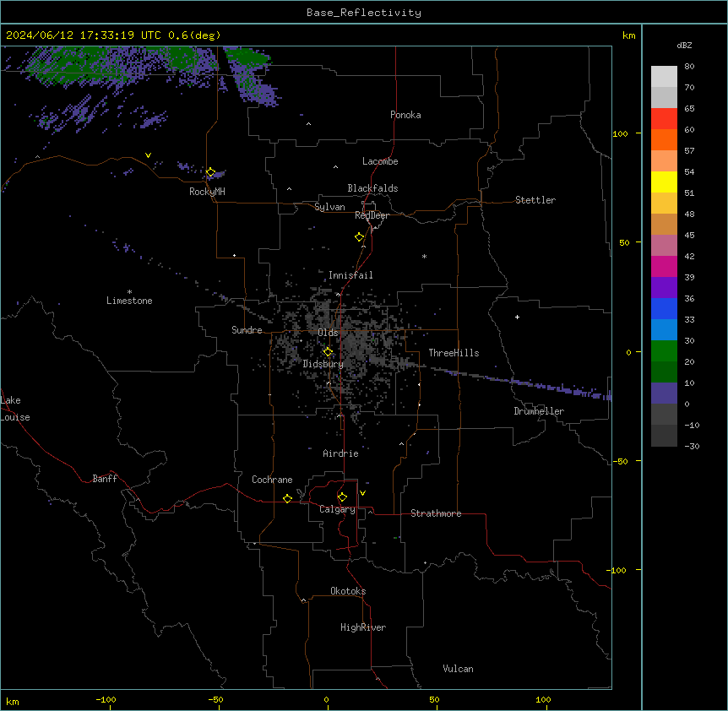Click the ThreeHills label
728x711 pixels.
click(454, 353)
